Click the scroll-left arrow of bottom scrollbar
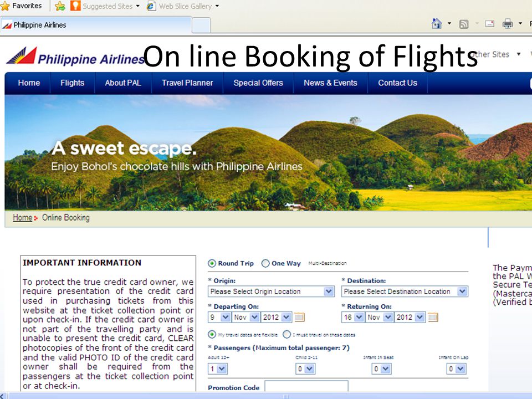532x399 pixels. [x=3, y=396]
